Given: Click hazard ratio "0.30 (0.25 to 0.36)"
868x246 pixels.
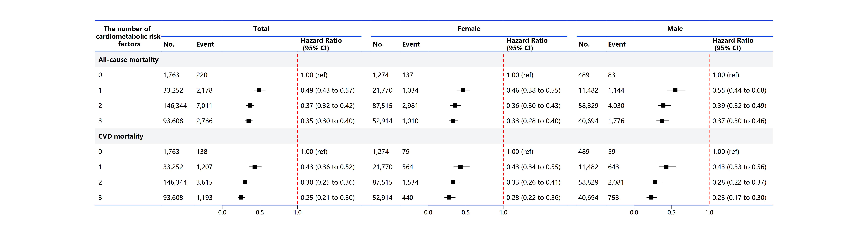Looking at the screenshot, I should [327, 182].
